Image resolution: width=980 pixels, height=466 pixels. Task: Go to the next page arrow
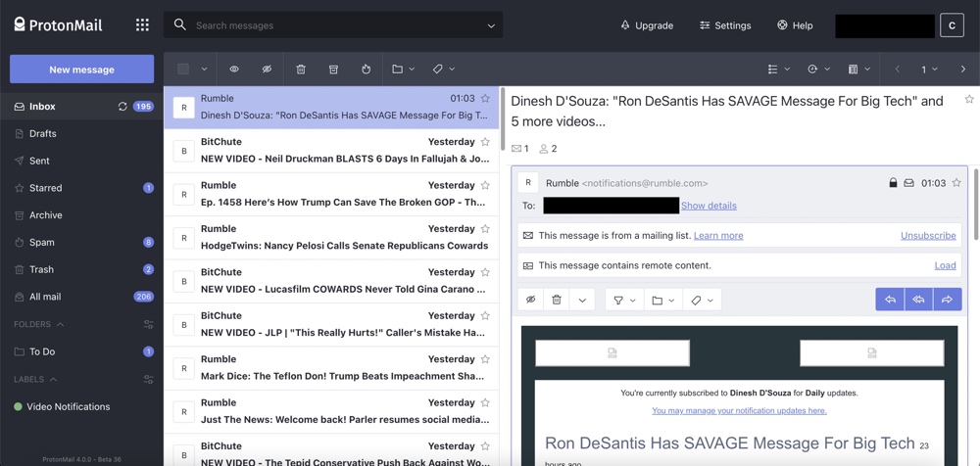tap(963, 70)
